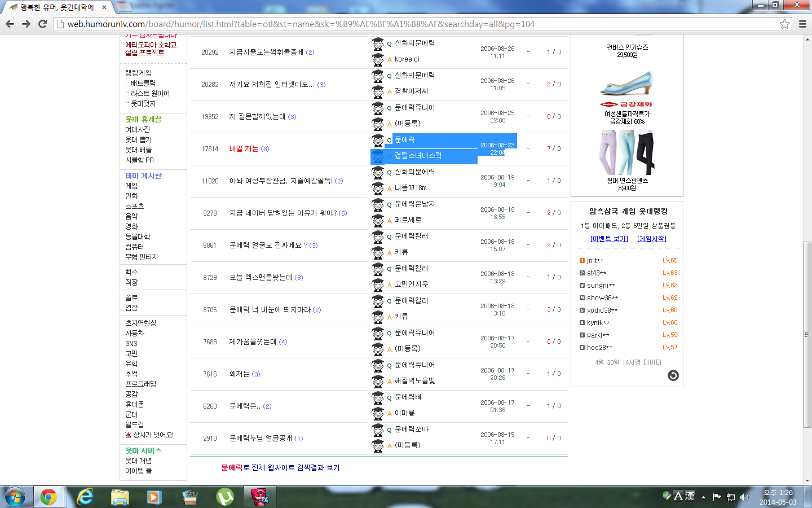Open the media player taskbar icon

pyautogui.click(x=155, y=497)
